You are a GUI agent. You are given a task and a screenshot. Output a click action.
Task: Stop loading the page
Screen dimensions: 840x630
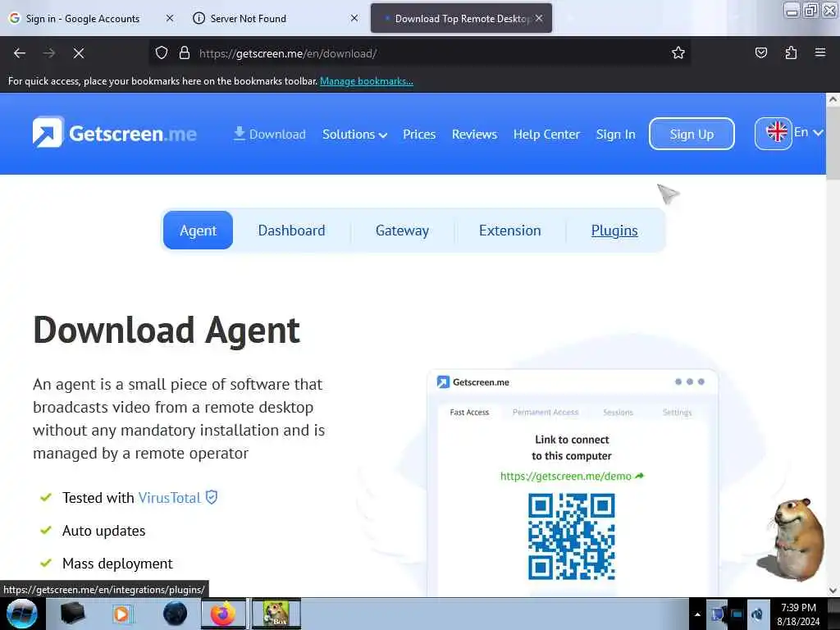coord(79,53)
